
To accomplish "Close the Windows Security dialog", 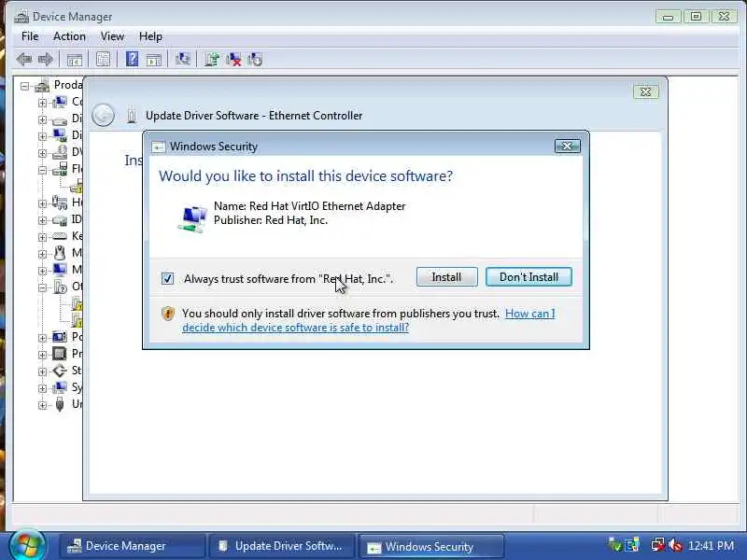I will point(568,147).
